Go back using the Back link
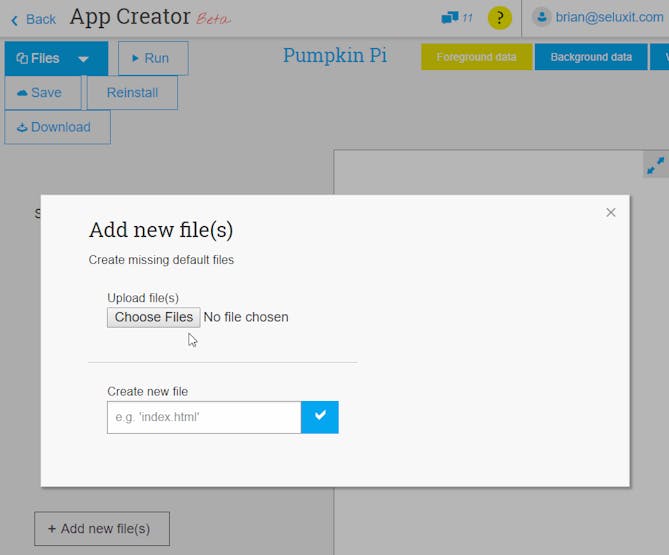Image resolution: width=669 pixels, height=555 pixels. [x=33, y=19]
